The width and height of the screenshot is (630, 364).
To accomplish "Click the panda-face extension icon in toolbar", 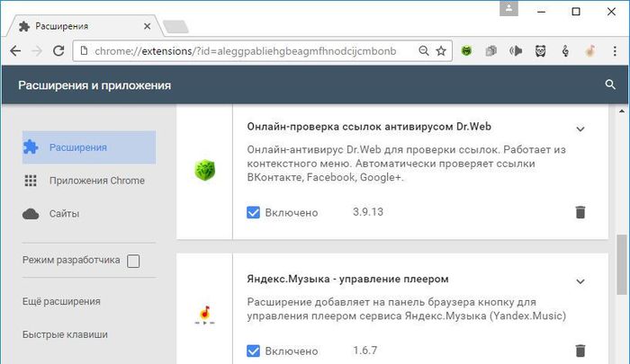I will tap(540, 51).
